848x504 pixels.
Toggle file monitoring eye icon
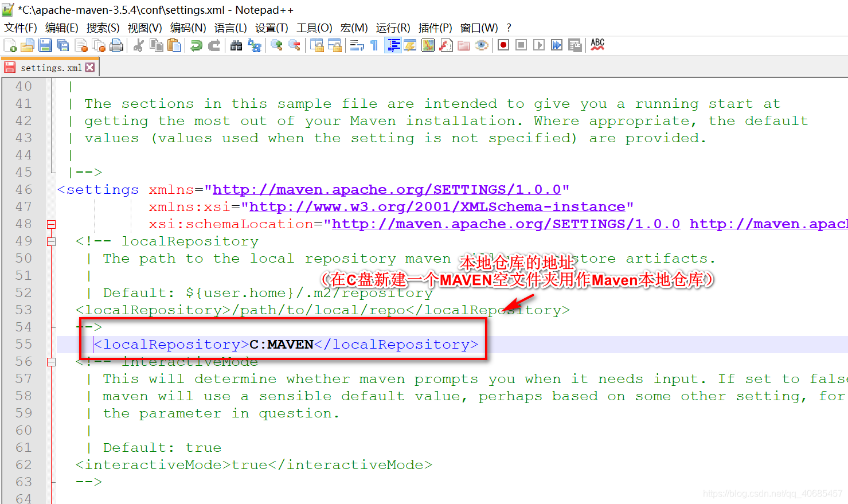(x=482, y=45)
